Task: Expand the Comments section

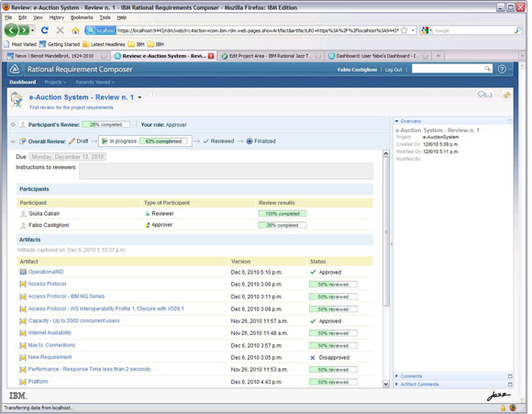Action: point(396,376)
